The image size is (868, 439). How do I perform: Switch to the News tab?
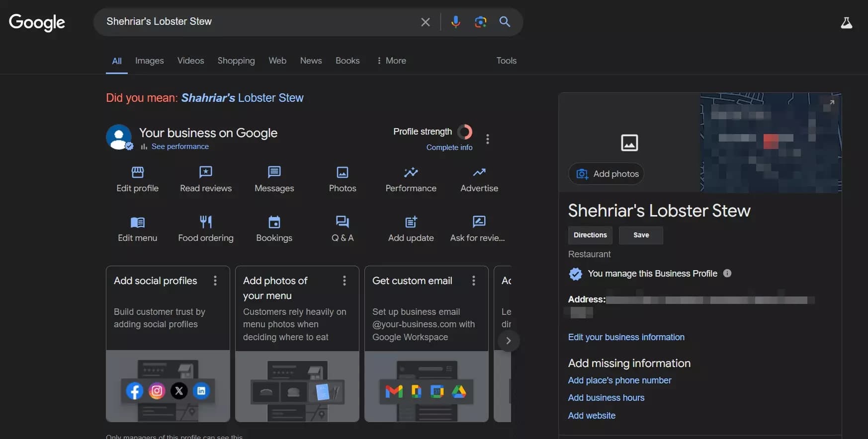[x=311, y=61]
